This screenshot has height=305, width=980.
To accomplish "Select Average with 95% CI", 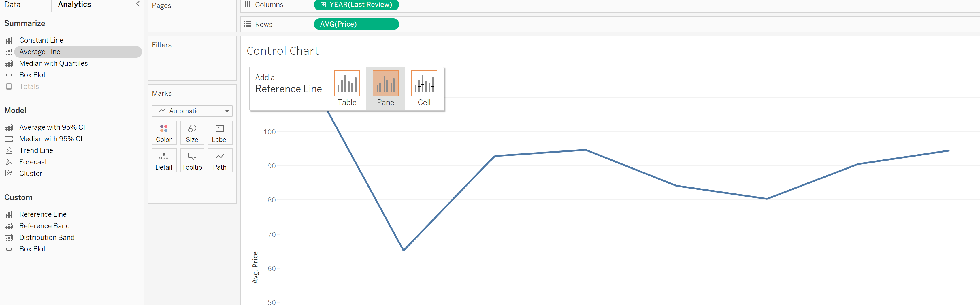I will click(x=52, y=127).
